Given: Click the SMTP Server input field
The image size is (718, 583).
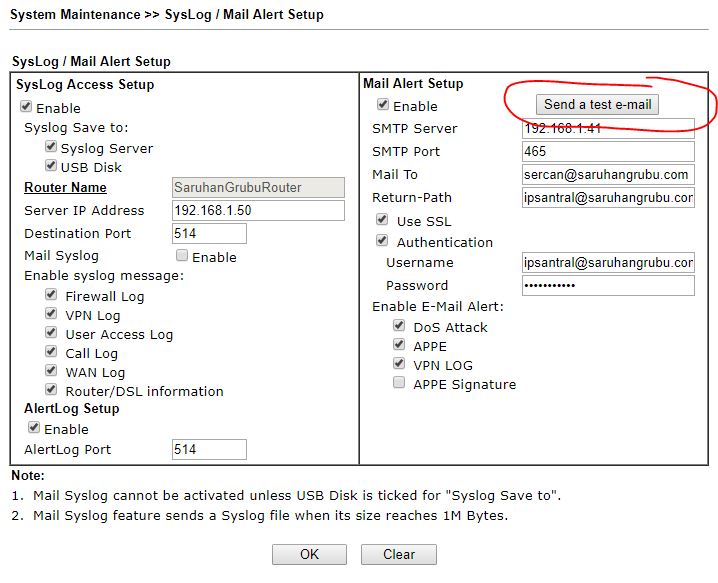Looking at the screenshot, I should (x=607, y=128).
